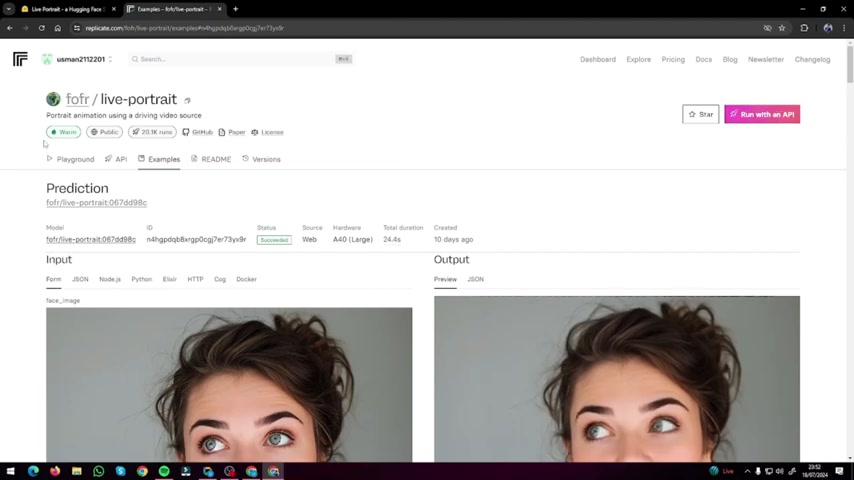This screenshot has height=480, width=854.
Task: Open the browser extensions puzzle icon
Action: click(804, 28)
